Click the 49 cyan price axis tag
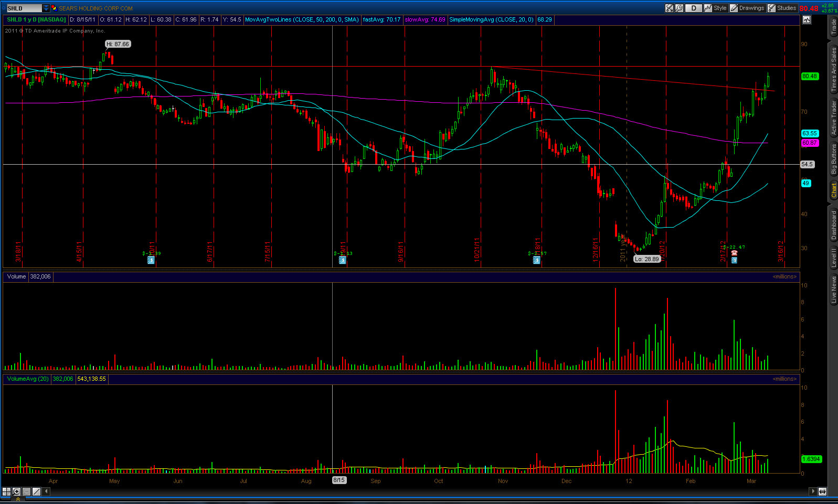Screen dimensions: 838x504 (x=806, y=183)
